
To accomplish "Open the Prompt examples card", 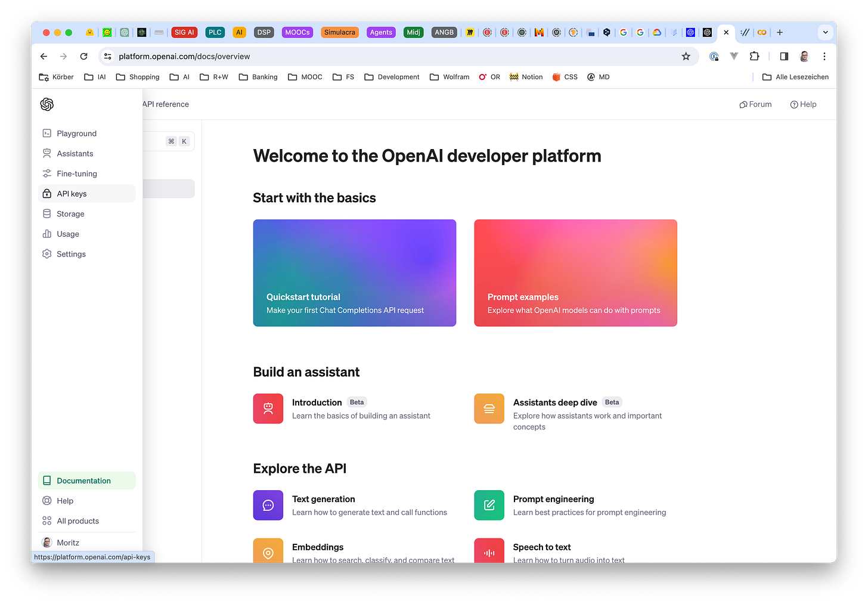I will pos(575,273).
